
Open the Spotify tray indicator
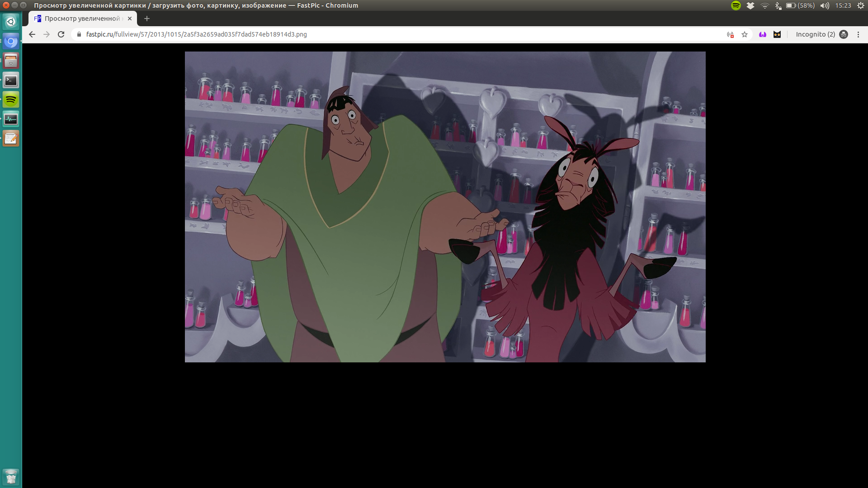click(x=736, y=5)
